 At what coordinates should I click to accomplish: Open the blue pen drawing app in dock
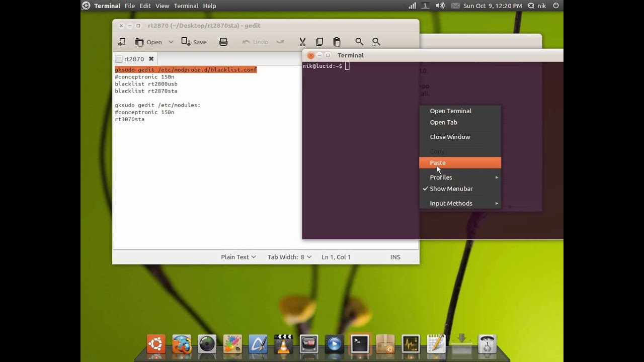pyautogui.click(x=258, y=344)
